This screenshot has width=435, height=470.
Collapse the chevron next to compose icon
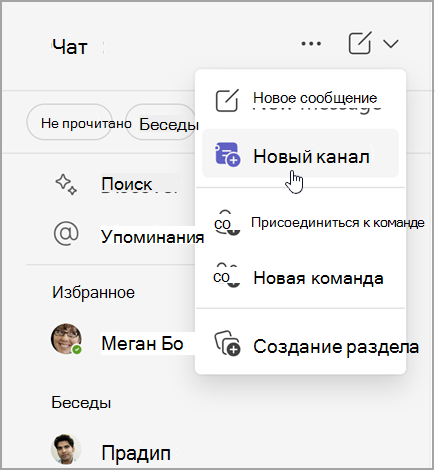pyautogui.click(x=391, y=43)
